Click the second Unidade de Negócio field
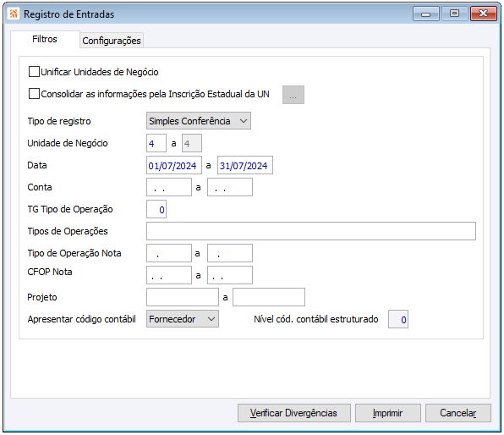The width and height of the screenshot is (504, 435). pyautogui.click(x=192, y=143)
